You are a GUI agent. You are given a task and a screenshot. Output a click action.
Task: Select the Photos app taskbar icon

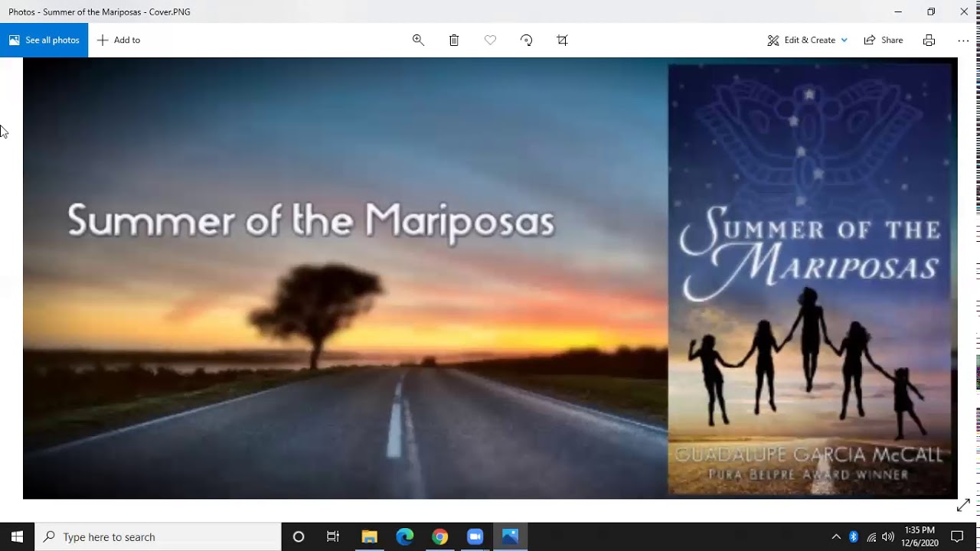pos(511,536)
